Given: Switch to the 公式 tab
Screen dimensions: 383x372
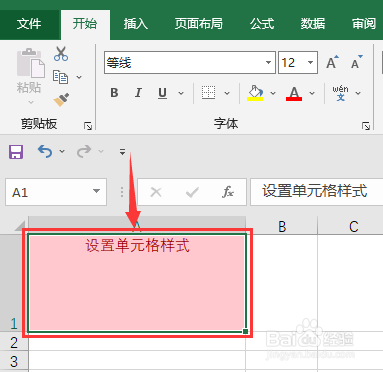Looking at the screenshot, I should (x=262, y=24).
